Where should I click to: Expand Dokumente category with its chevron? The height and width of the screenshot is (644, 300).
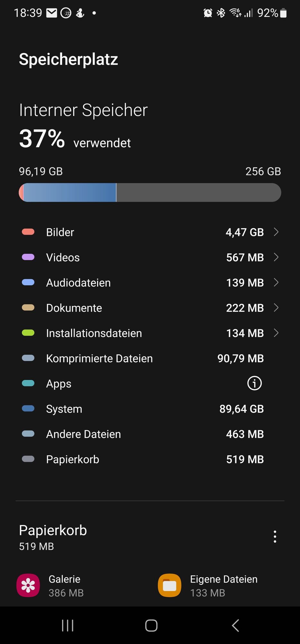click(276, 308)
